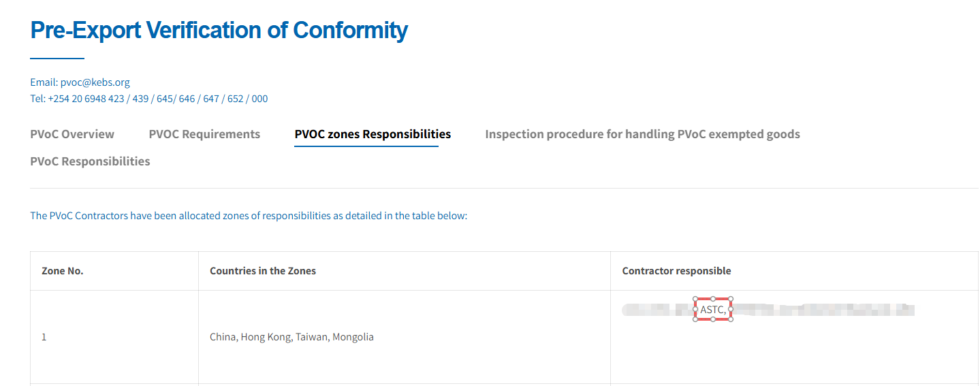Open the PVoC Overview tab

[72, 134]
